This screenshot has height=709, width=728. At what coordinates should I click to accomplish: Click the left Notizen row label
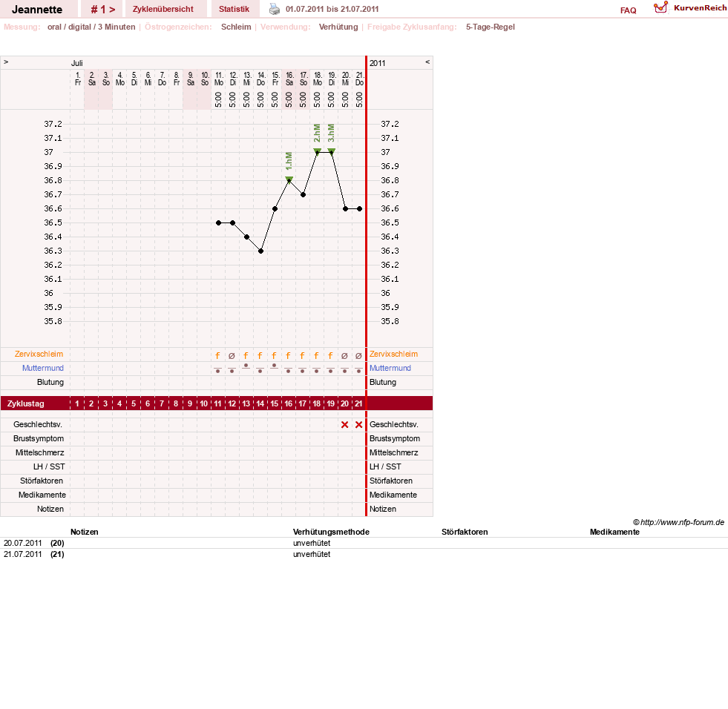pos(50,509)
